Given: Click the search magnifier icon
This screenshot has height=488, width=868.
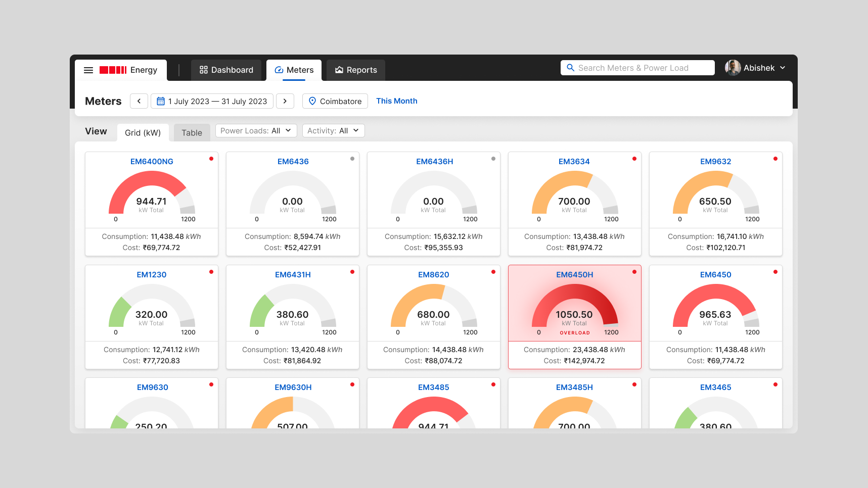Looking at the screenshot, I should (x=571, y=67).
